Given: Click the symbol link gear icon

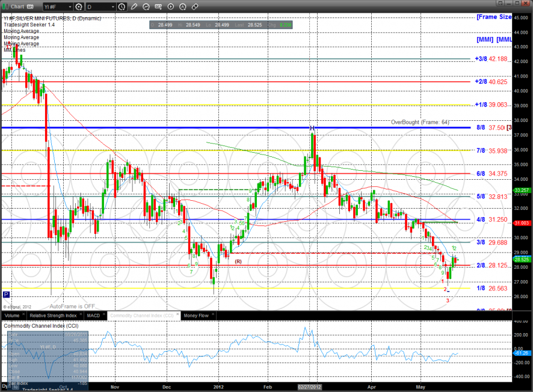Looking at the screenshot, I should pyautogui.click(x=79, y=7).
